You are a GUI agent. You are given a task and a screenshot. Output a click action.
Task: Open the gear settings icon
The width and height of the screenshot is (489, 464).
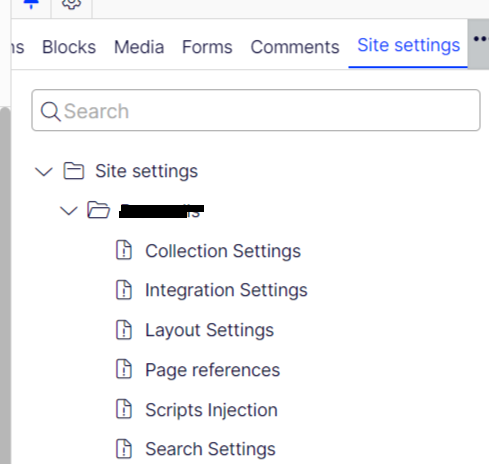(x=71, y=4)
